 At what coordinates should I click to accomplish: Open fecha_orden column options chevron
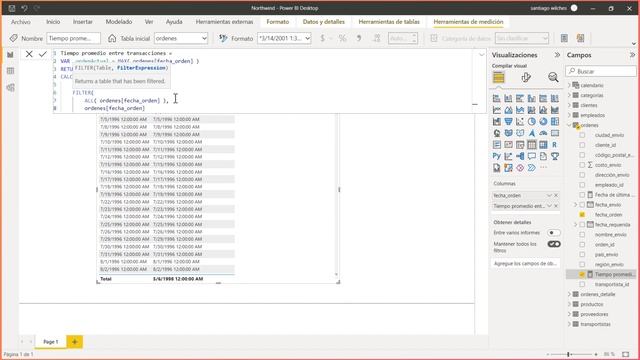pos(549,196)
